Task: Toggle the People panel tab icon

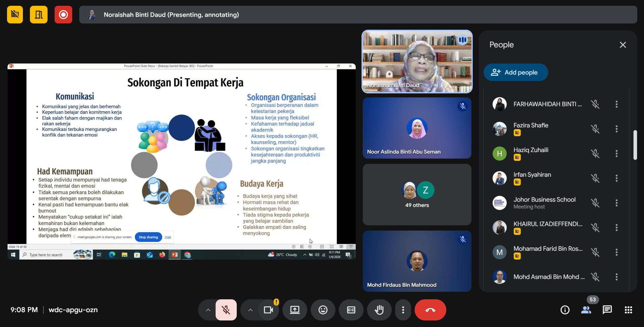Action: pos(586,310)
